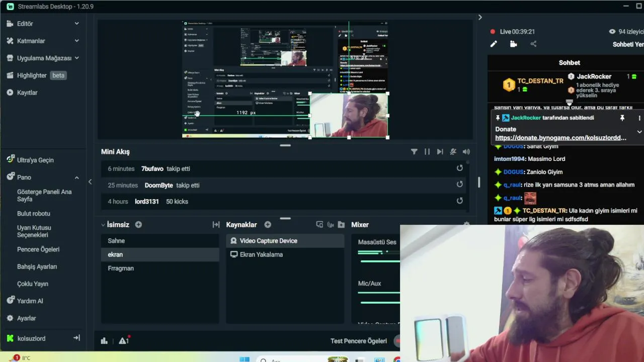The width and height of the screenshot is (644, 362).
Task: Open the İsimsiz scene collection dropdown
Action: tap(115, 225)
